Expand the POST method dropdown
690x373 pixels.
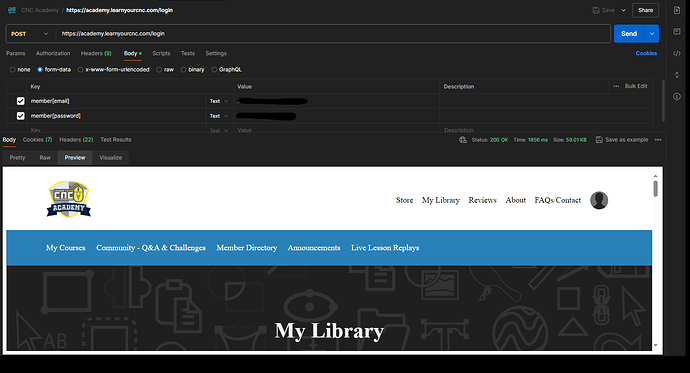click(29, 34)
